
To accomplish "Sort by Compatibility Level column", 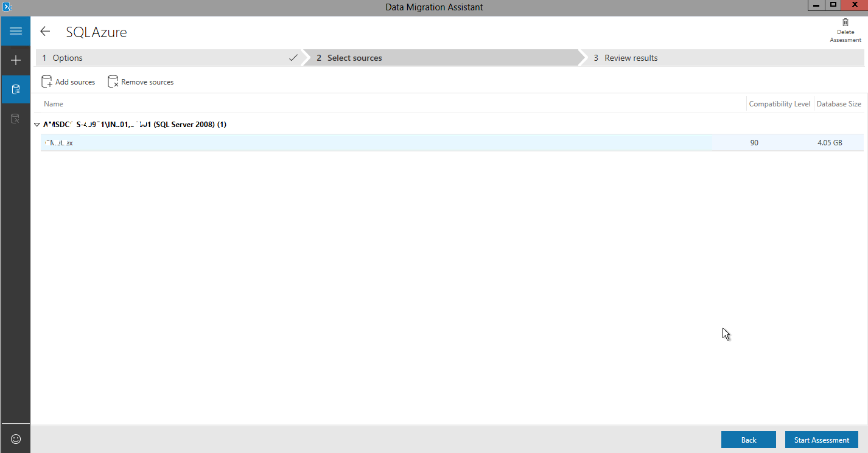I will pos(780,104).
